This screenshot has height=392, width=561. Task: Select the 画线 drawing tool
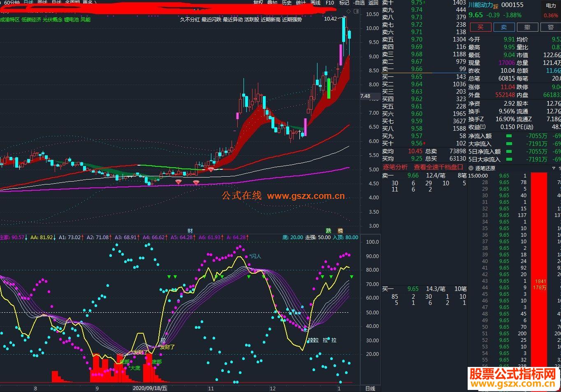click(315, 2)
